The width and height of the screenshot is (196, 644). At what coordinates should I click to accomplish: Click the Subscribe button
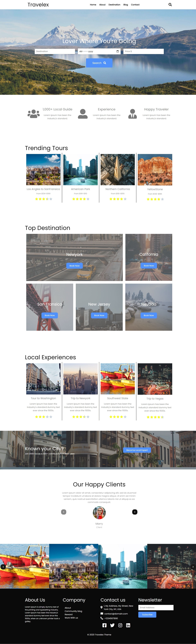(x=147, y=614)
